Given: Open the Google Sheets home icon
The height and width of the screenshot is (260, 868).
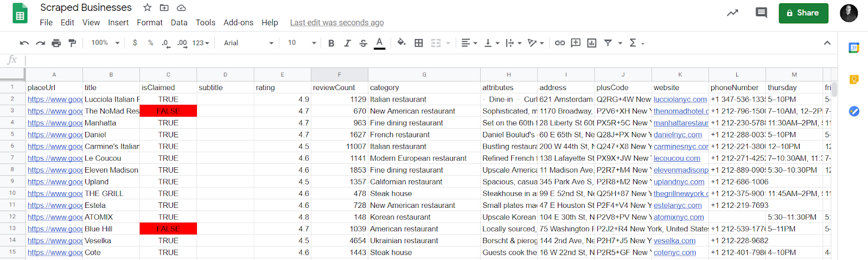Looking at the screenshot, I should click(x=20, y=14).
